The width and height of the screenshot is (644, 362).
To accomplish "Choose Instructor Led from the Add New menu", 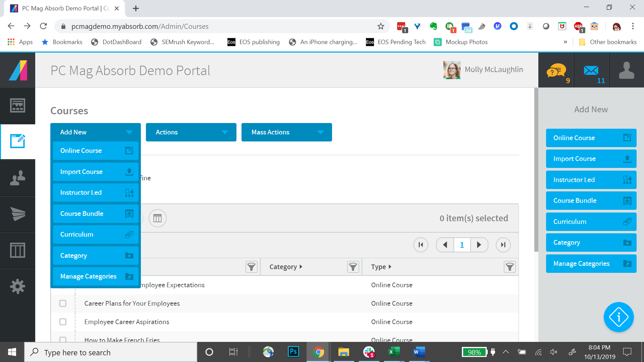I will [x=95, y=192].
